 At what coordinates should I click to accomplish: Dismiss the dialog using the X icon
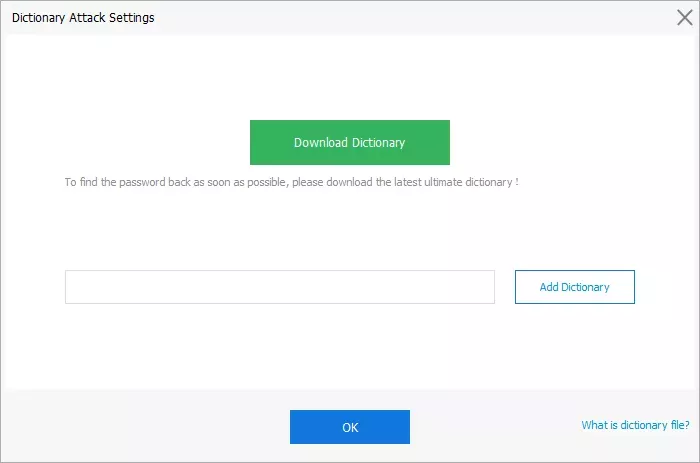coord(683,17)
